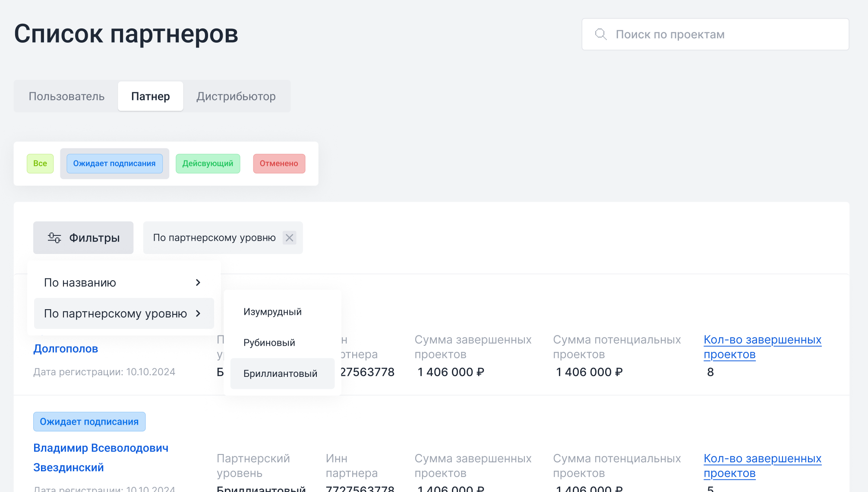Screen dimensions: 868x492
Task: Focus the Поиск по проектам search field
Action: [715, 34]
